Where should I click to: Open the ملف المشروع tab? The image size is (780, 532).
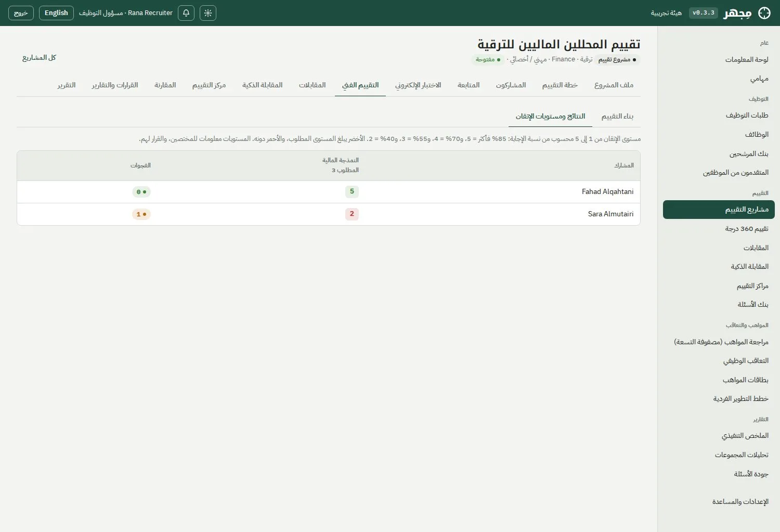point(614,85)
